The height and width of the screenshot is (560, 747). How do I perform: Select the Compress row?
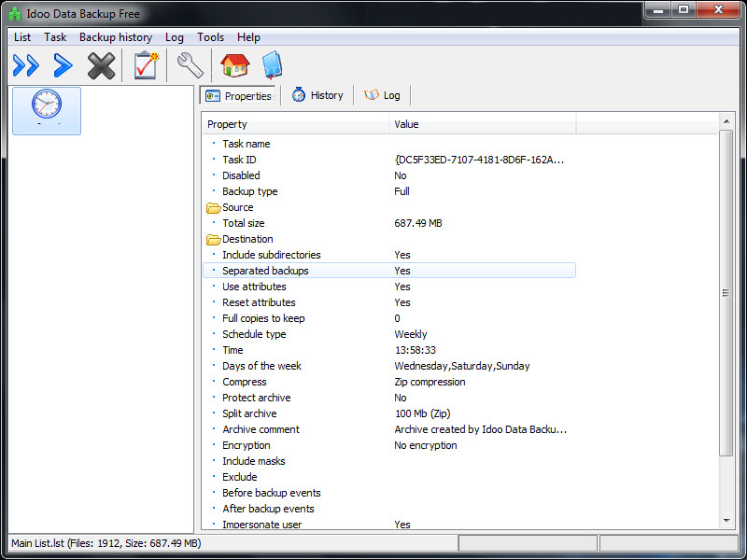tap(389, 382)
